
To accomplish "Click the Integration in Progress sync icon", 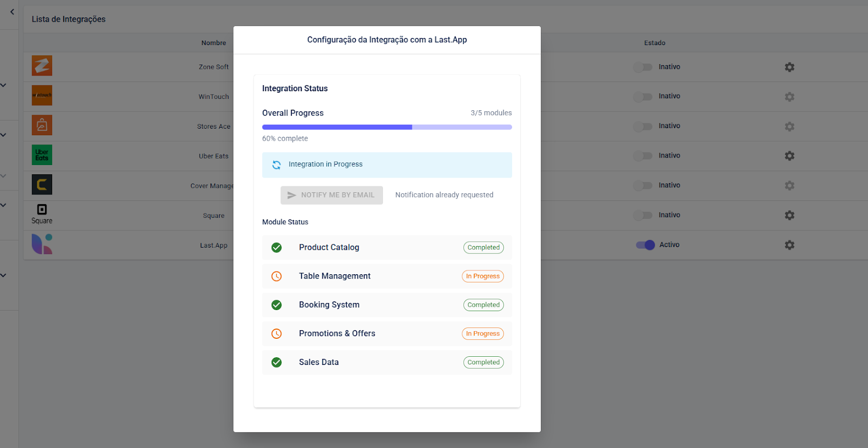I will (277, 165).
